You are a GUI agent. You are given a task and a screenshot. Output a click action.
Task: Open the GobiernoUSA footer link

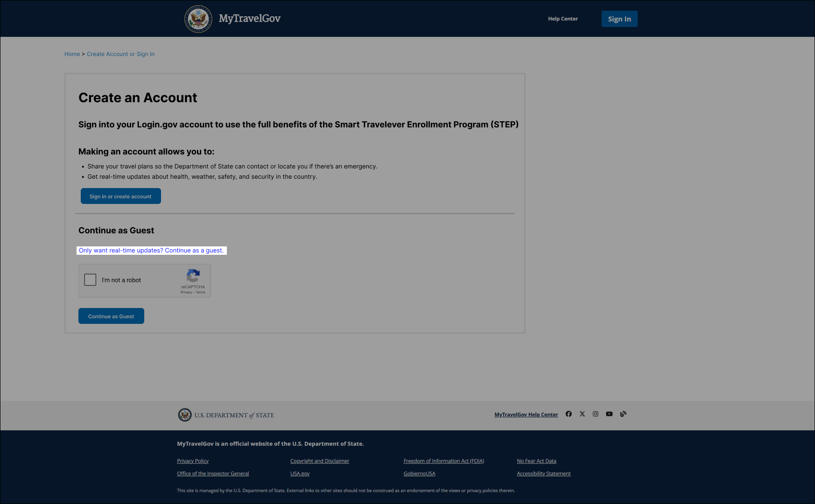coord(420,474)
